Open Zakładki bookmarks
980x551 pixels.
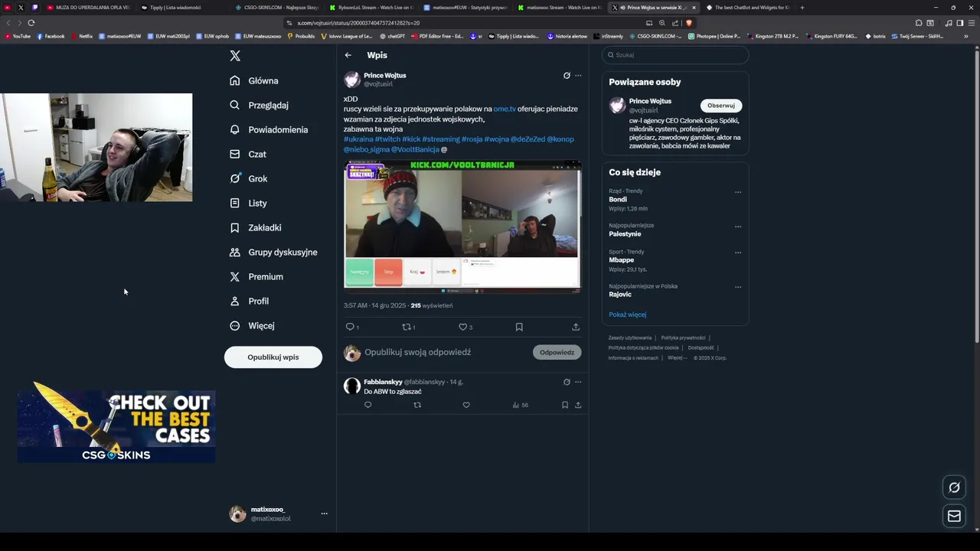pos(256,227)
